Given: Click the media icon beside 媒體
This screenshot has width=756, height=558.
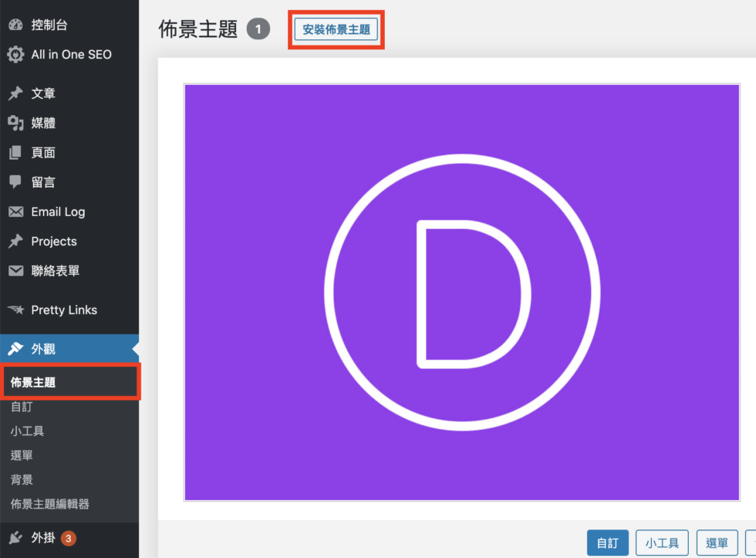Looking at the screenshot, I should coord(15,123).
